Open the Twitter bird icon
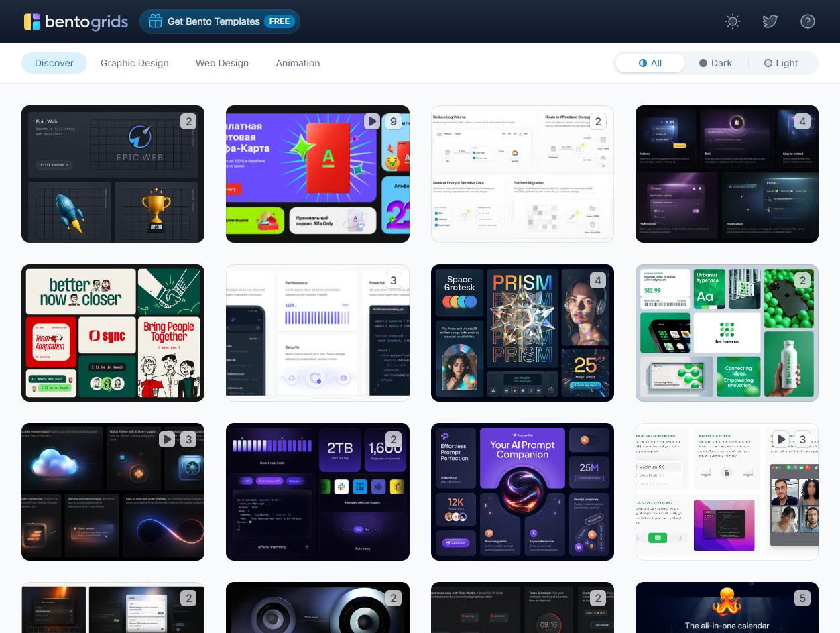Image resolution: width=840 pixels, height=633 pixels. point(770,21)
